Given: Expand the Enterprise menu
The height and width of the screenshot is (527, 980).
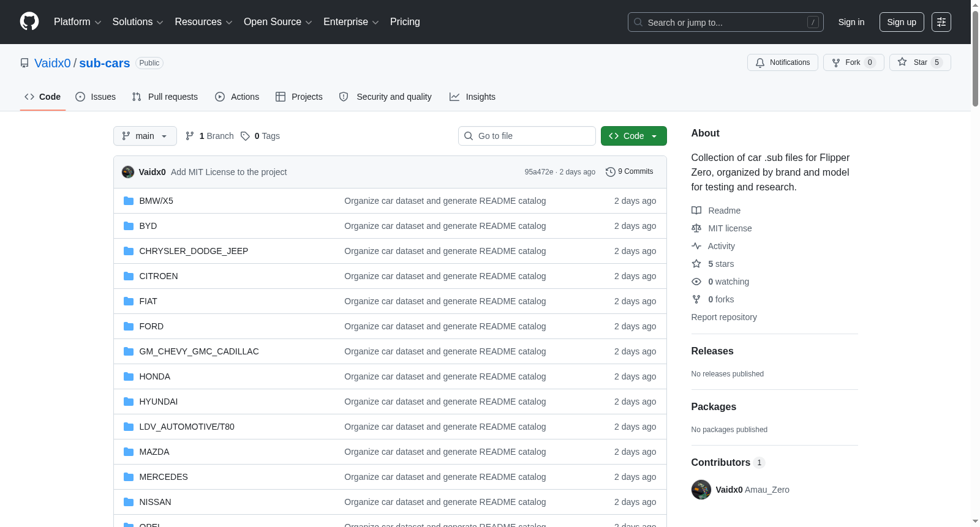Looking at the screenshot, I should point(351,22).
